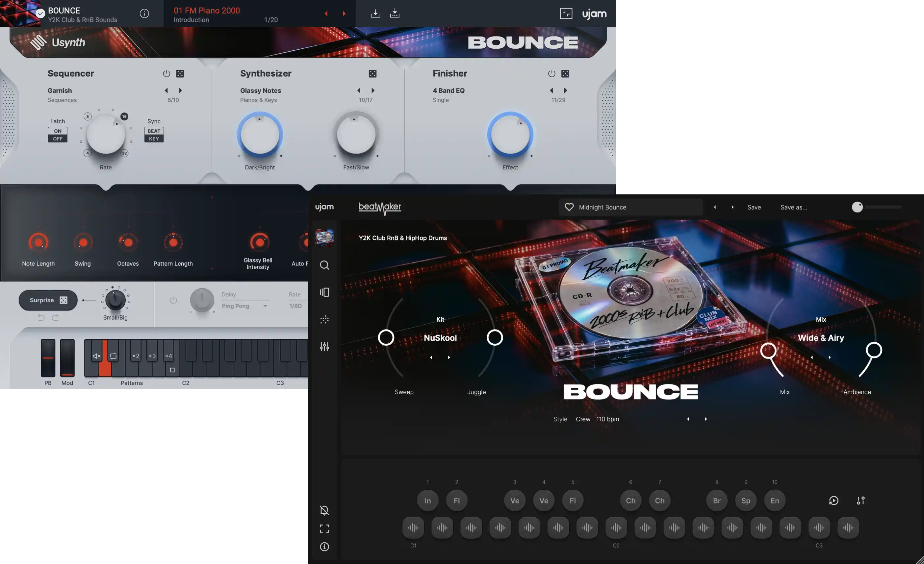Screen dimensions: 924x564
Task: Randomize the Sequencer with dice icon
Action: (x=180, y=74)
